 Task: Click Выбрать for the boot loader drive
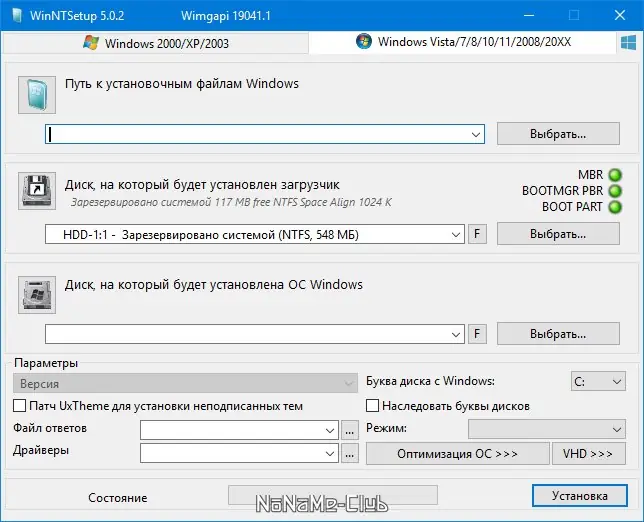click(x=558, y=234)
